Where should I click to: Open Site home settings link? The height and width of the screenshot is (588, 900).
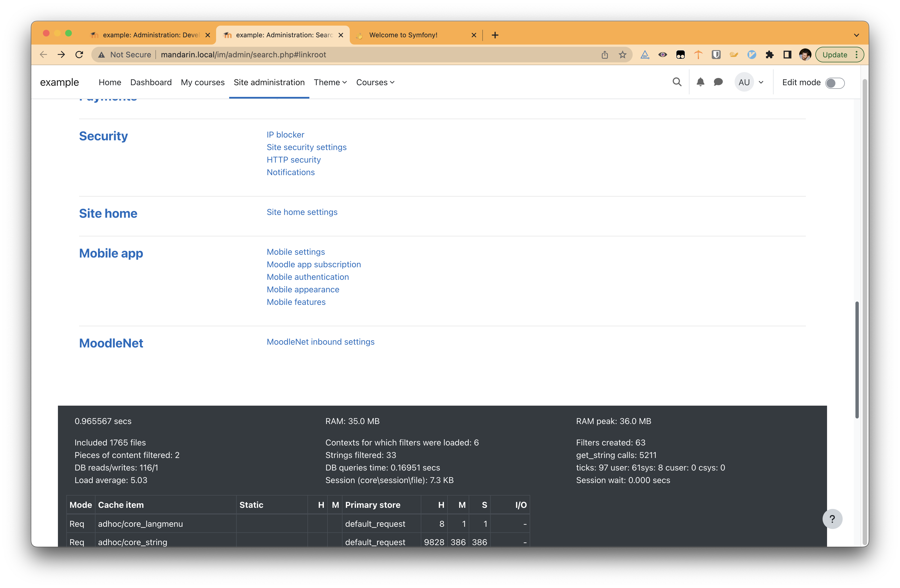click(x=302, y=212)
